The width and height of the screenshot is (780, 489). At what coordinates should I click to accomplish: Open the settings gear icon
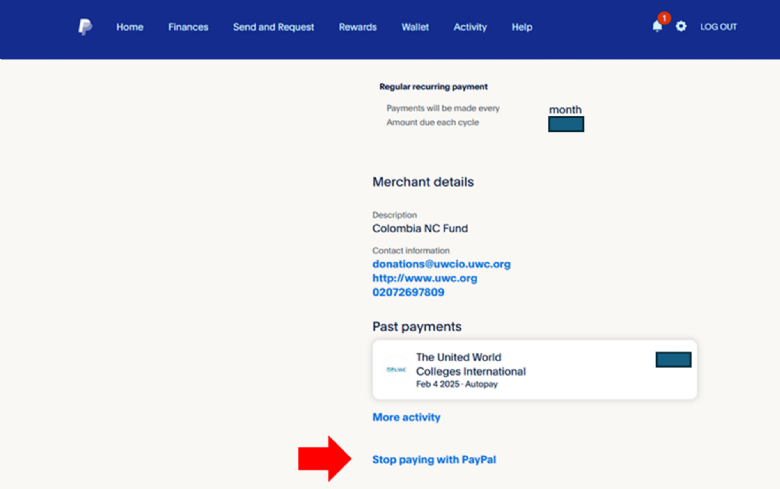[x=681, y=26]
